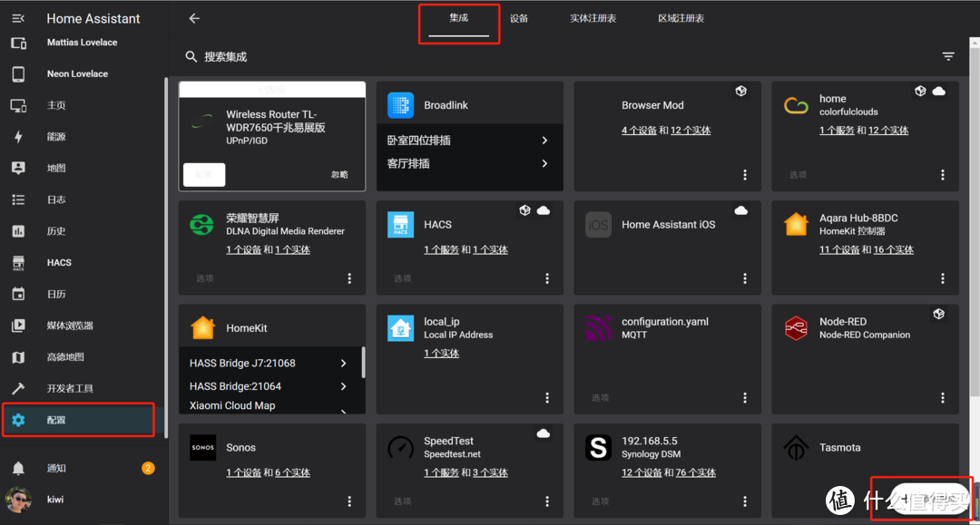Screen dimensions: 980x525
Task: Click the Synology DSM logo icon
Action: click(x=598, y=448)
